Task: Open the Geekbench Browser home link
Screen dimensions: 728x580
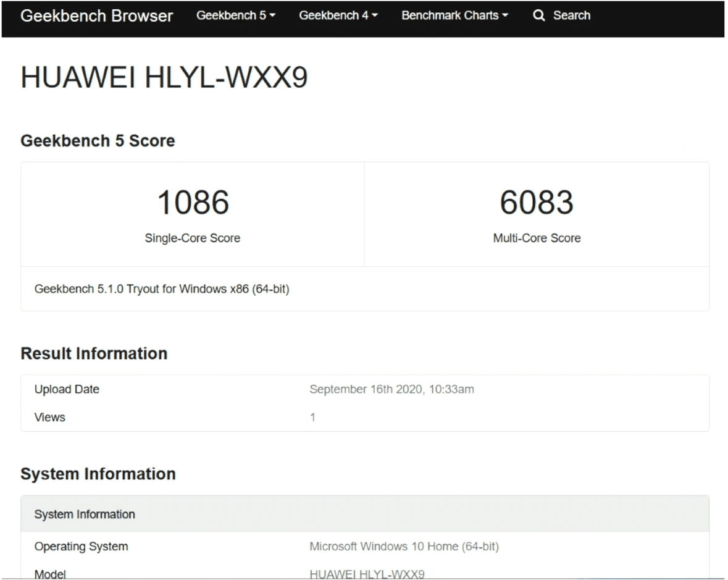Action: [x=96, y=16]
